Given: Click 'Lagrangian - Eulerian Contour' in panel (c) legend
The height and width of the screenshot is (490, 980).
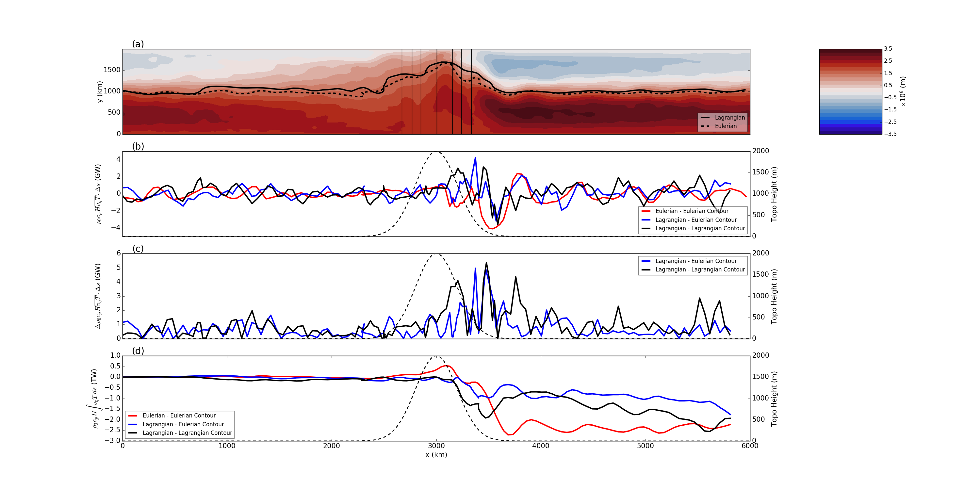Looking at the screenshot, I should (696, 261).
